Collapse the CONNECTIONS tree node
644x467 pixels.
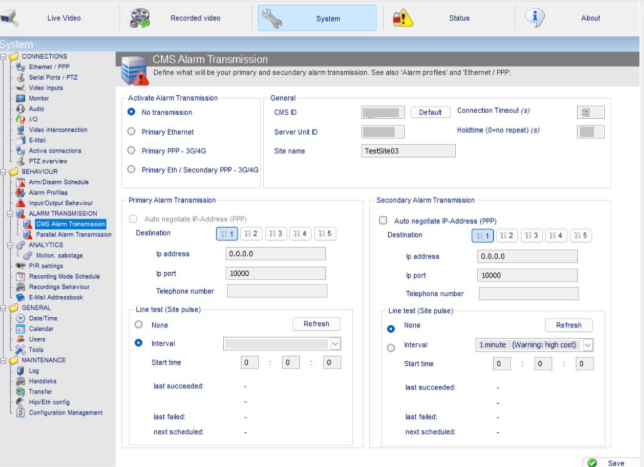tap(3, 57)
